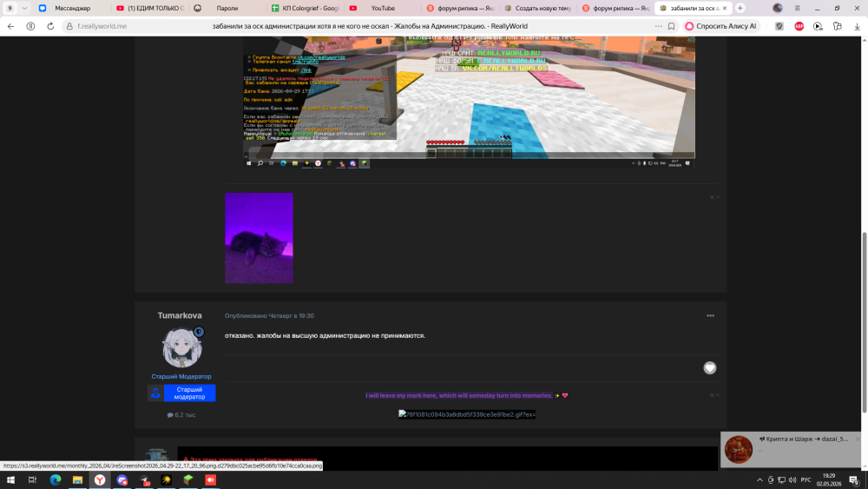Viewport: 868px width, 489px height.
Task: Click the Спросить Алису AI button
Action: (x=720, y=26)
